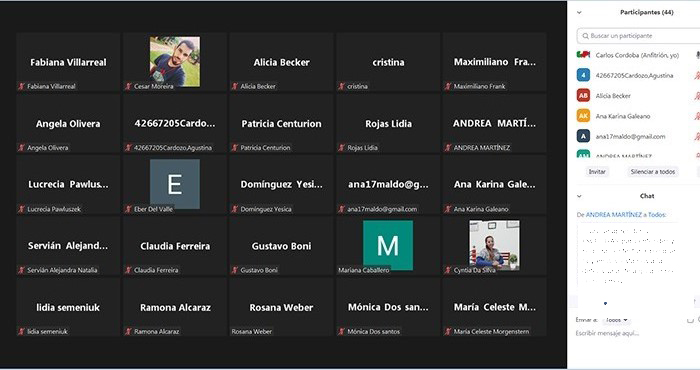The width and height of the screenshot is (700, 370).
Task: Click the Invitar button
Action: point(597,172)
